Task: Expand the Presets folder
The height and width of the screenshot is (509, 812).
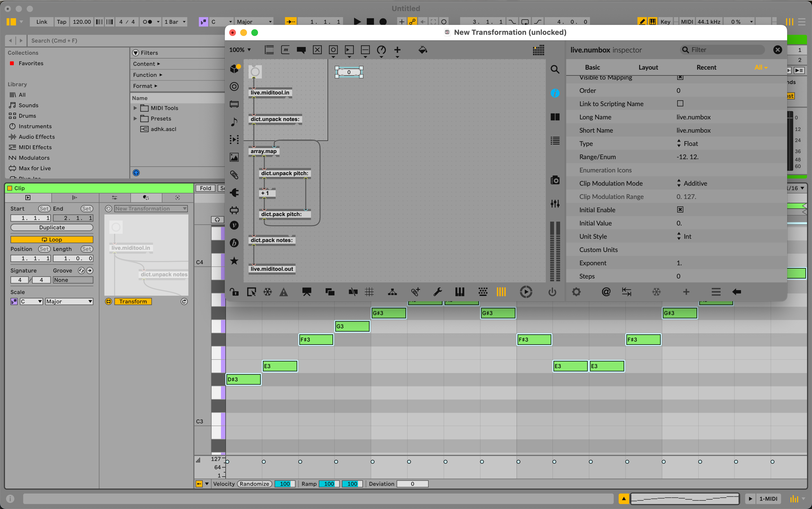Action: pos(135,119)
